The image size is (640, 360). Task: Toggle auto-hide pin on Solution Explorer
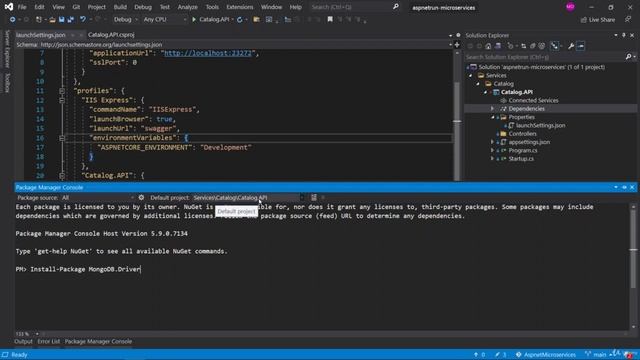[x=624, y=36]
